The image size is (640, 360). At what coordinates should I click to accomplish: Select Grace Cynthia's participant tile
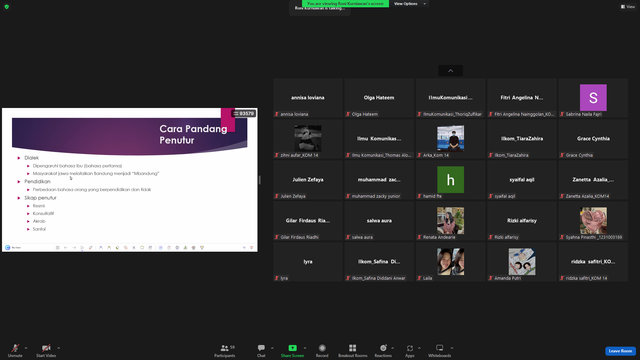point(593,139)
